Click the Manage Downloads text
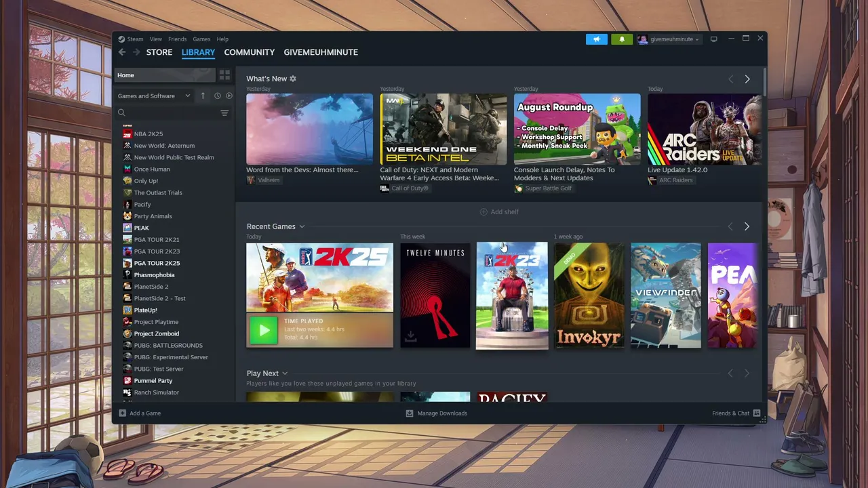This screenshot has height=488, width=868. click(442, 413)
